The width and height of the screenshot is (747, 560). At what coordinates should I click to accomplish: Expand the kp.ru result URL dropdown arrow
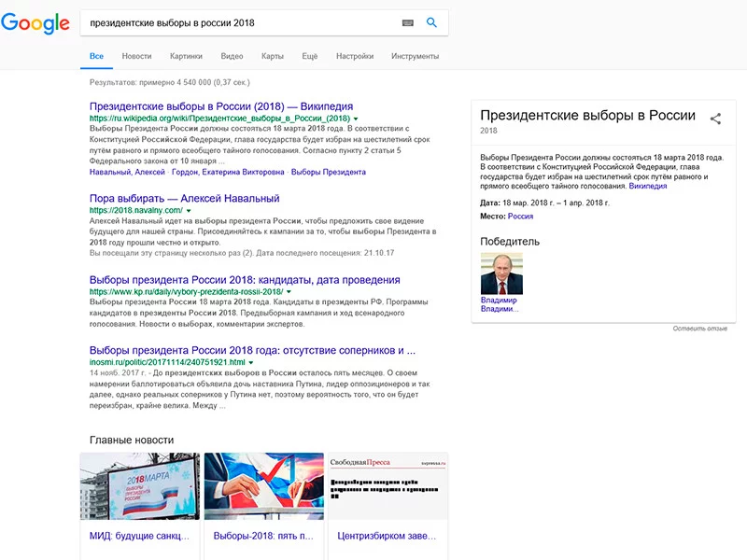pyautogui.click(x=289, y=292)
